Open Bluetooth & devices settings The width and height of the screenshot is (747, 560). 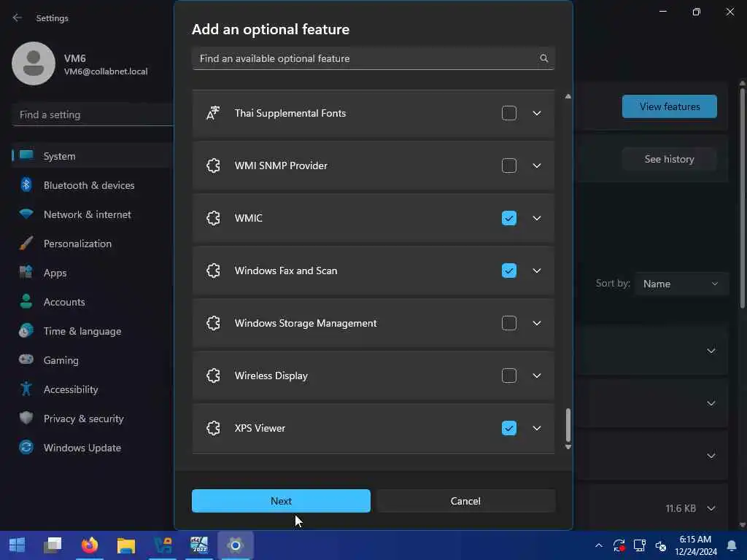93,185
